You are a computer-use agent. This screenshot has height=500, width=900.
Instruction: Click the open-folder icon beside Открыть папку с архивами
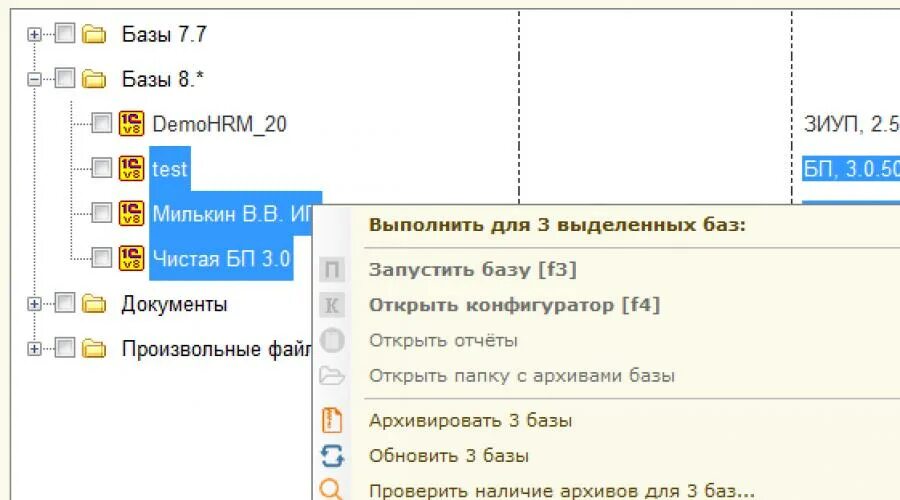332,376
